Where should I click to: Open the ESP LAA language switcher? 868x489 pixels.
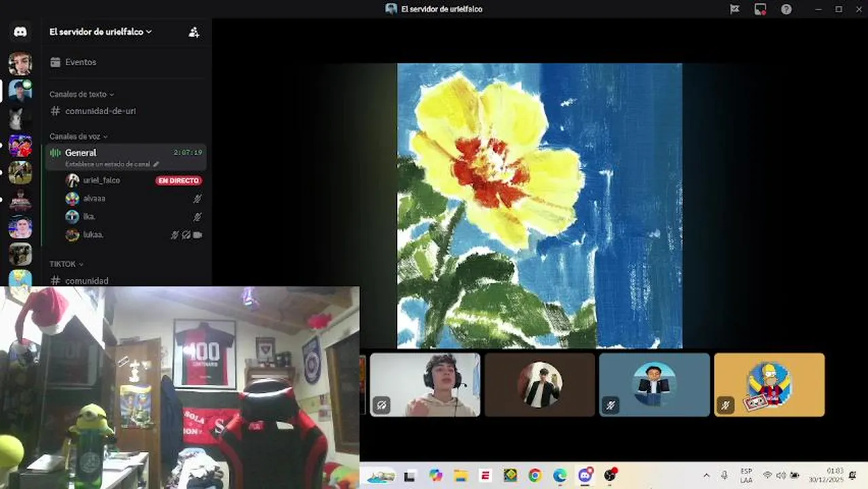click(x=746, y=475)
